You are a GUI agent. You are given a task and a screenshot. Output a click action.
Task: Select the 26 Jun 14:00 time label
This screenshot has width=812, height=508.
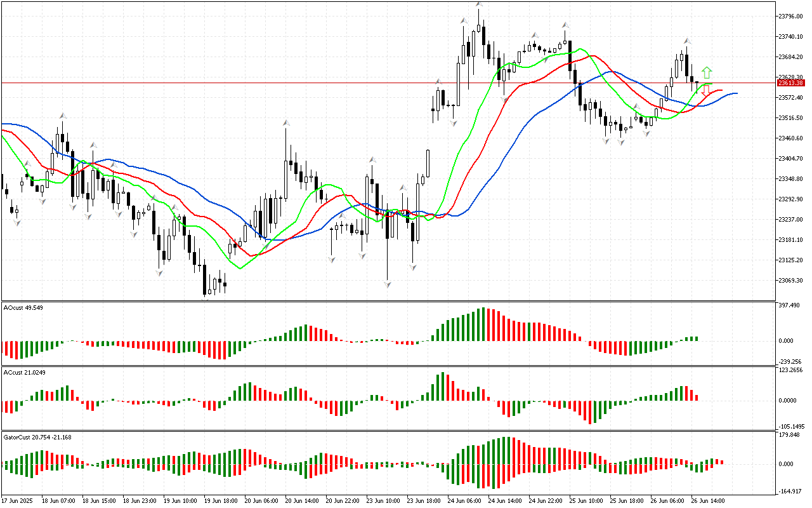(x=708, y=500)
